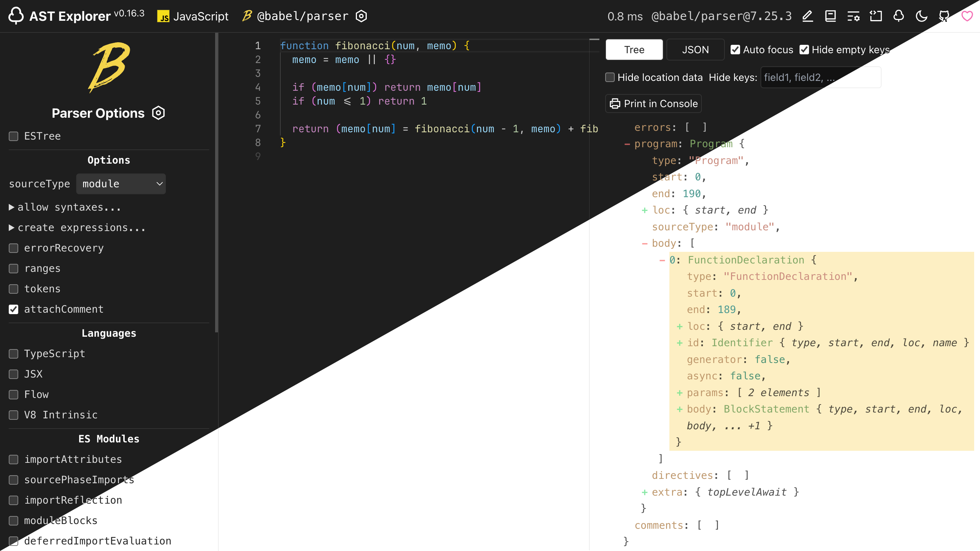The image size is (980, 551).
Task: Enable the TypeScript language checkbox
Action: click(x=14, y=353)
